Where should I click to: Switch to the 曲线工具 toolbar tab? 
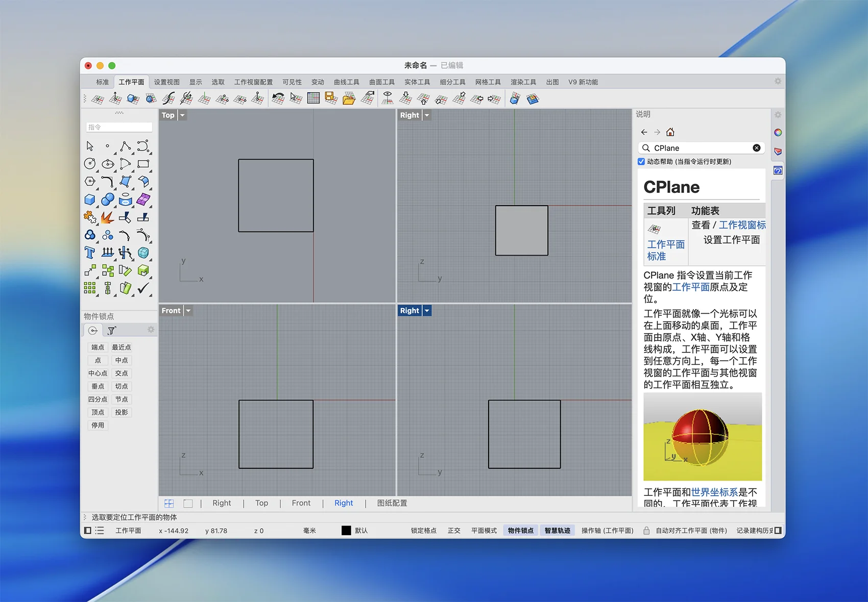[x=346, y=82]
